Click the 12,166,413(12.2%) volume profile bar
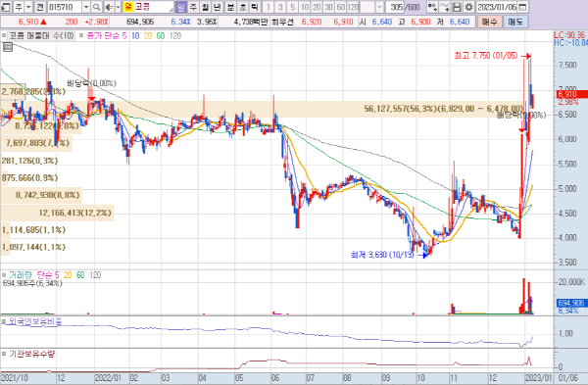 [x=57, y=213]
